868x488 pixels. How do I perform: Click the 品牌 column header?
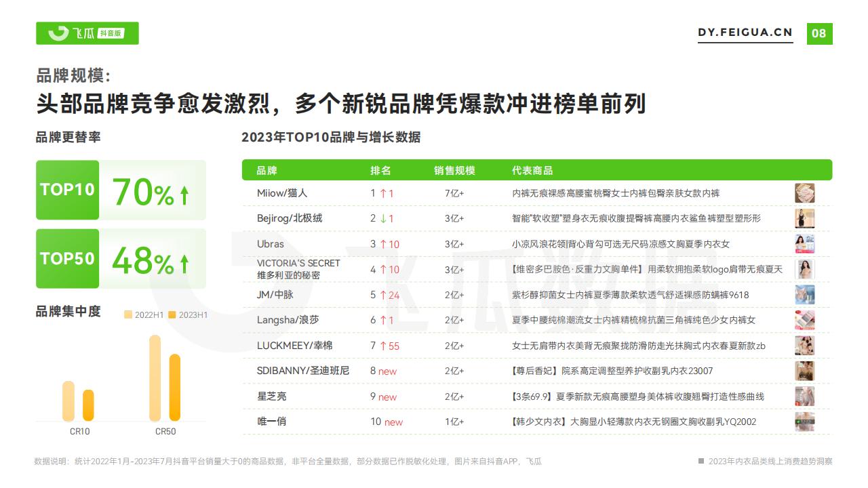267,170
